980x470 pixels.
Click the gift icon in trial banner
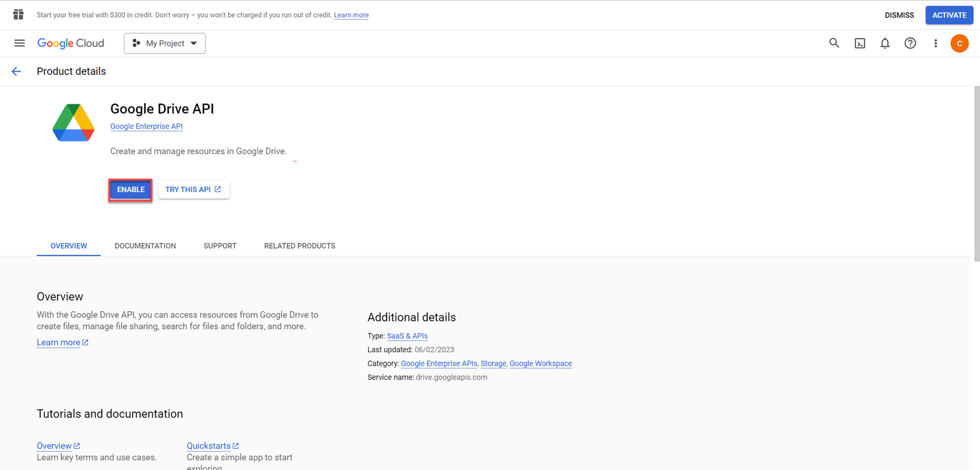pyautogui.click(x=18, y=14)
